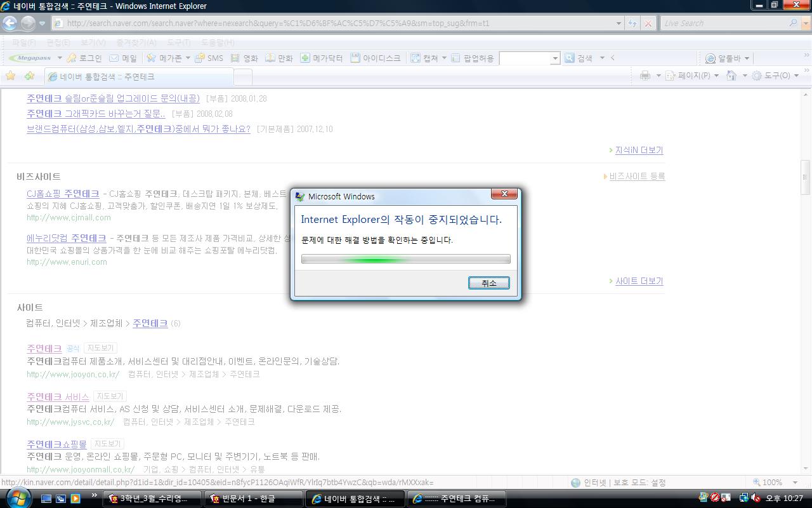The image size is (812, 508).
Task: Click the 메가존 toolbar item
Action: click(165, 58)
